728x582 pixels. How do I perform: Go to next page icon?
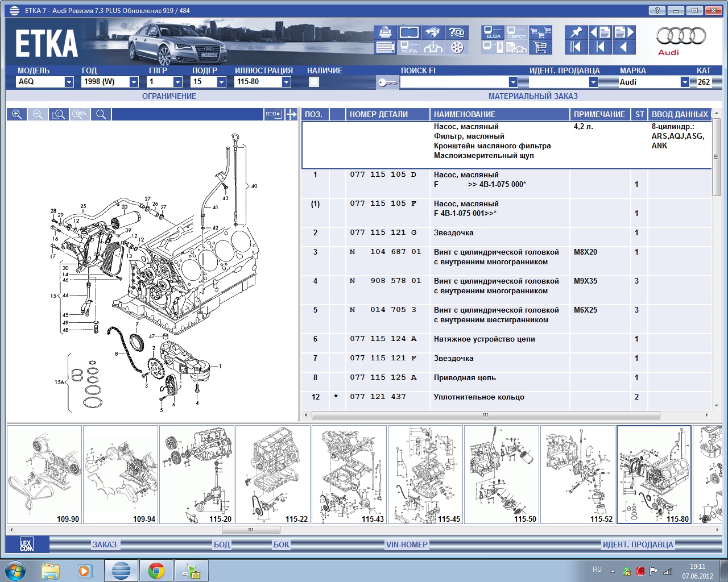click(x=624, y=32)
